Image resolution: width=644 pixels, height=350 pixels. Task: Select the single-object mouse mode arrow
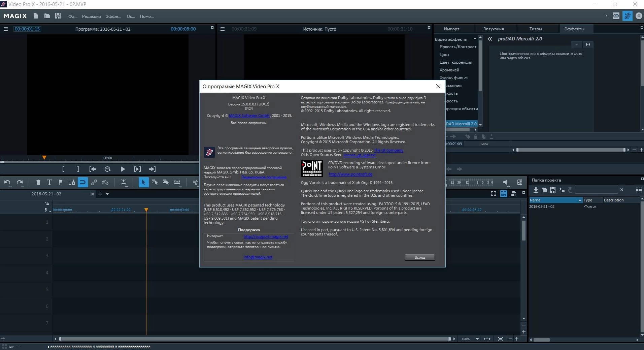pyautogui.click(x=143, y=182)
